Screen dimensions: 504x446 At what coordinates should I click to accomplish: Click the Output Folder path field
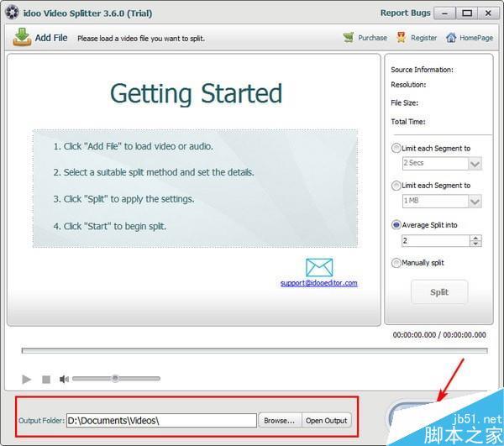click(161, 420)
